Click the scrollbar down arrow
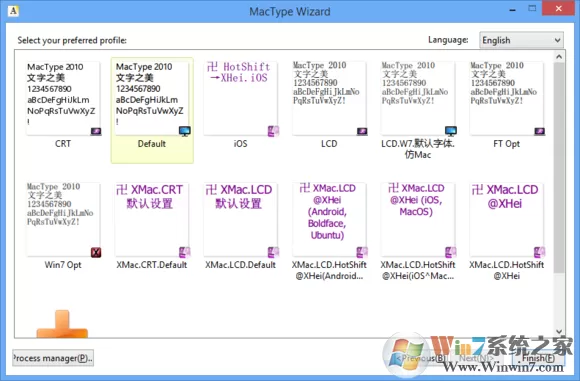The width and height of the screenshot is (580, 381). 559,331
